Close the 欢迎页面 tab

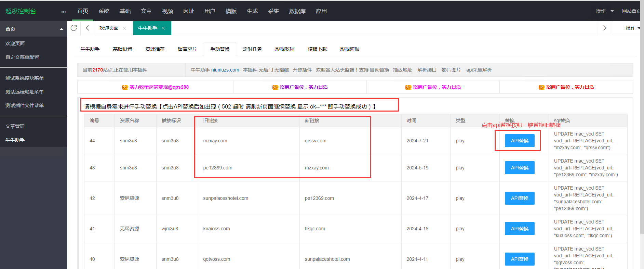124,28
